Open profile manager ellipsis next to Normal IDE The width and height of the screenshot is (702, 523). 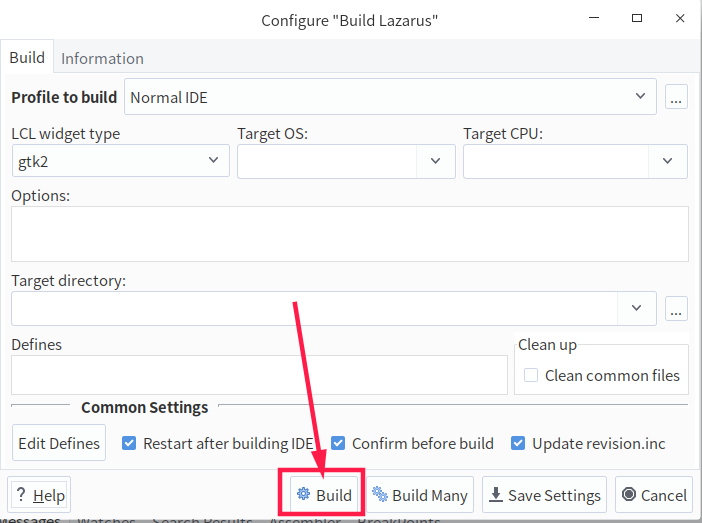click(676, 97)
